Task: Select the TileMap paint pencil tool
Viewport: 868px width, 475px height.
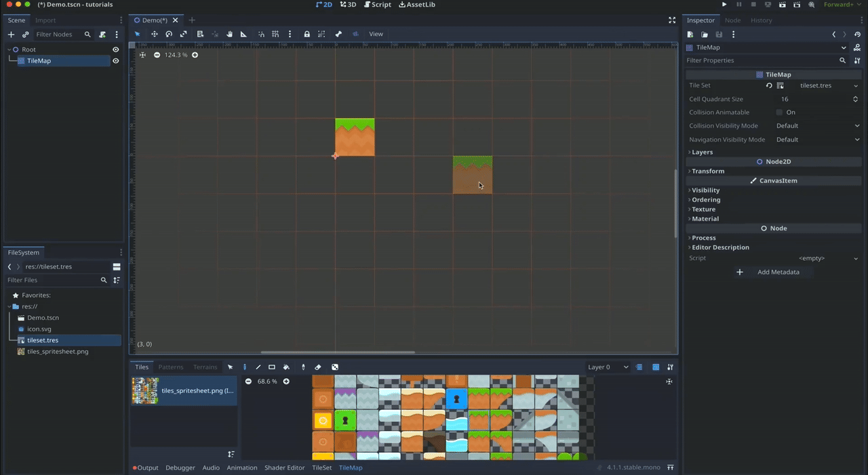Action: (x=245, y=367)
